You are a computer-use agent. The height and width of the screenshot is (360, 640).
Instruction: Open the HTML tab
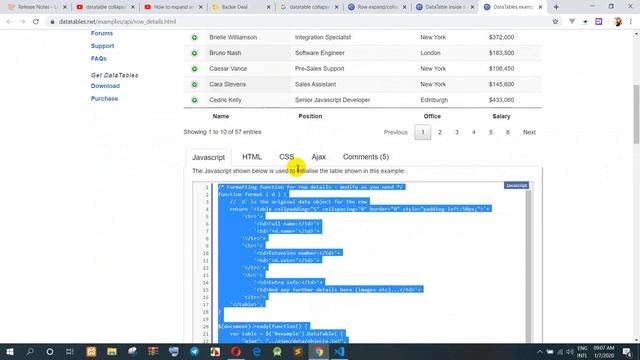coord(252,157)
